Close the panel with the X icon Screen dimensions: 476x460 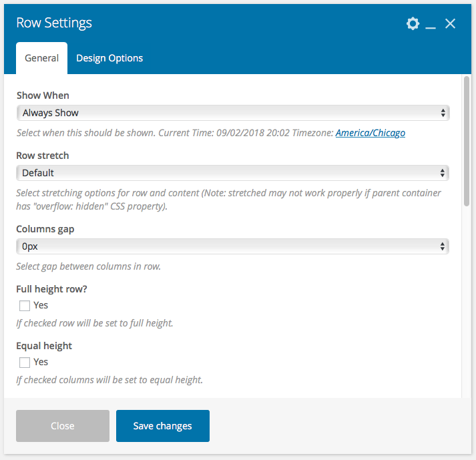point(450,23)
